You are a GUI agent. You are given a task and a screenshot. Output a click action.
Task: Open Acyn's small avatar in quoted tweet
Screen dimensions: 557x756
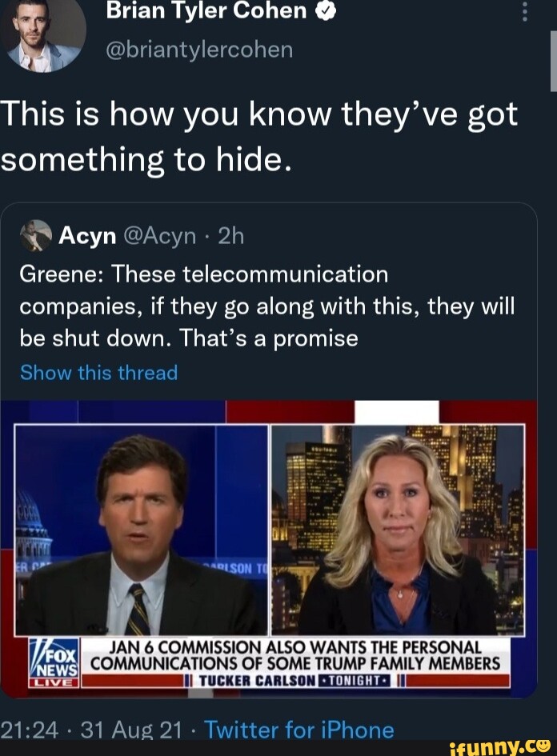click(x=36, y=236)
